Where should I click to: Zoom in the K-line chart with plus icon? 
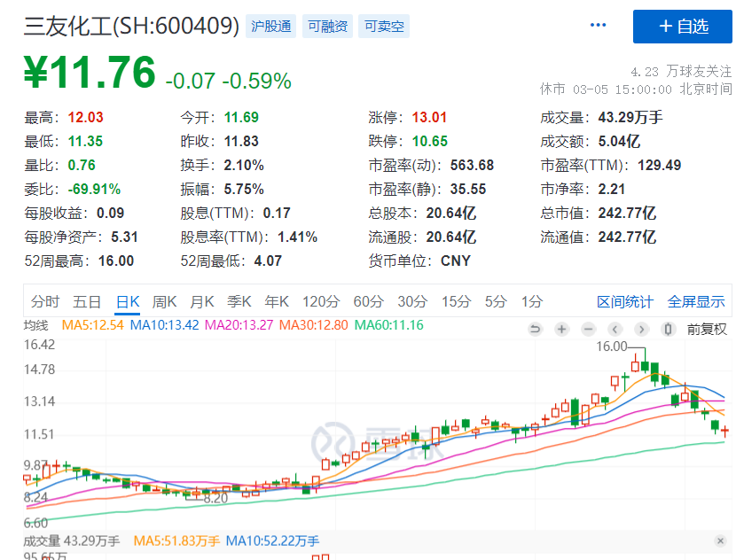(561, 330)
